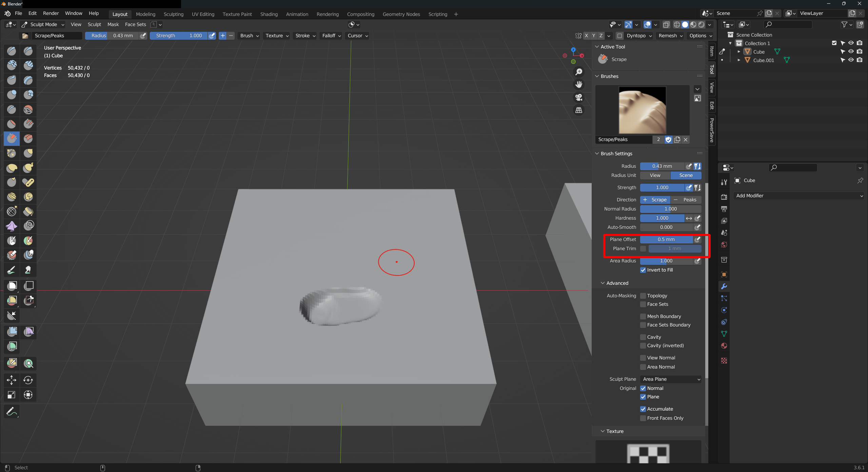This screenshot has height=472, width=868.
Task: Open the Item sidebar tab
Action: [712, 51]
